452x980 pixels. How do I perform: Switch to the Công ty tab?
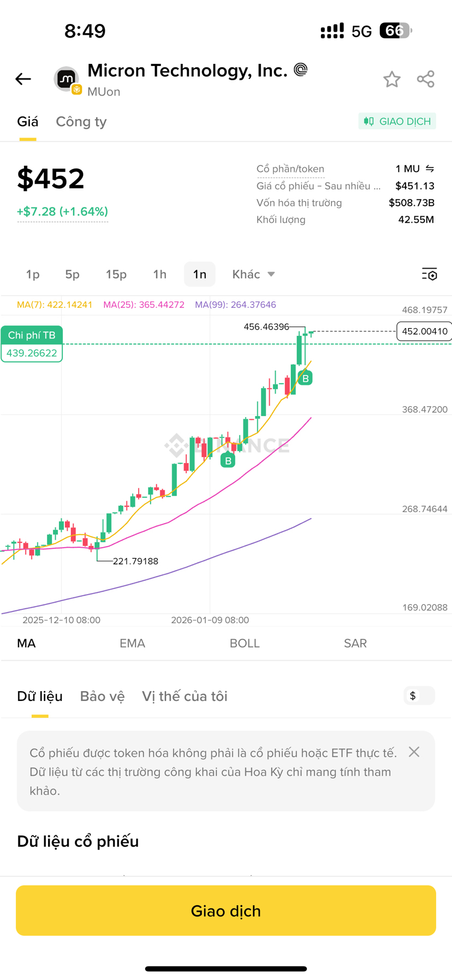(81, 121)
